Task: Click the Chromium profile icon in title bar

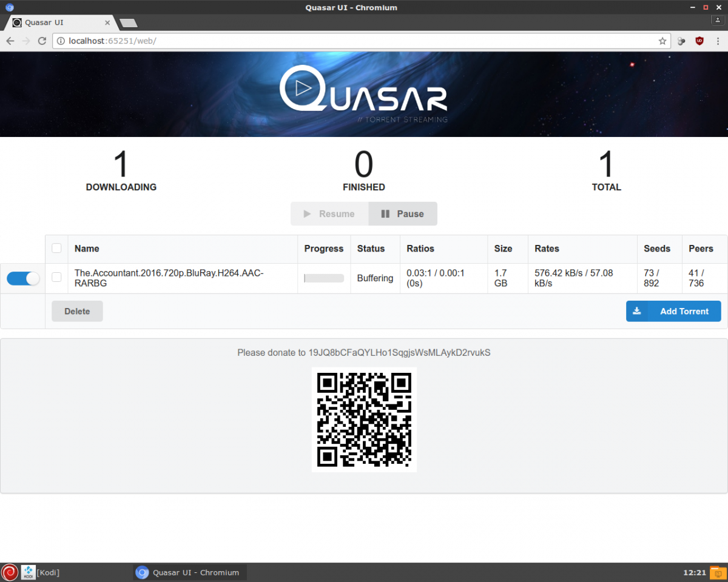Action: coord(716,20)
